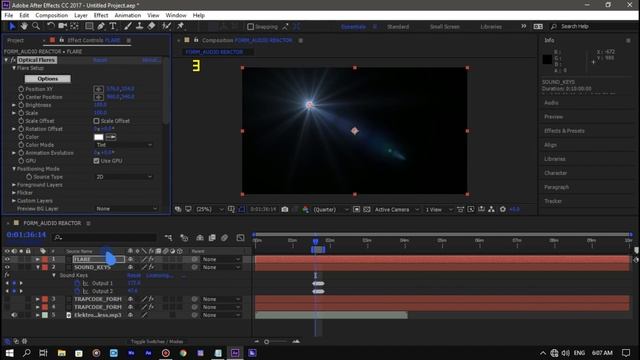Open the Effects & Presets panel
Image resolution: width=640 pixels, height=360 pixels.
tap(564, 131)
